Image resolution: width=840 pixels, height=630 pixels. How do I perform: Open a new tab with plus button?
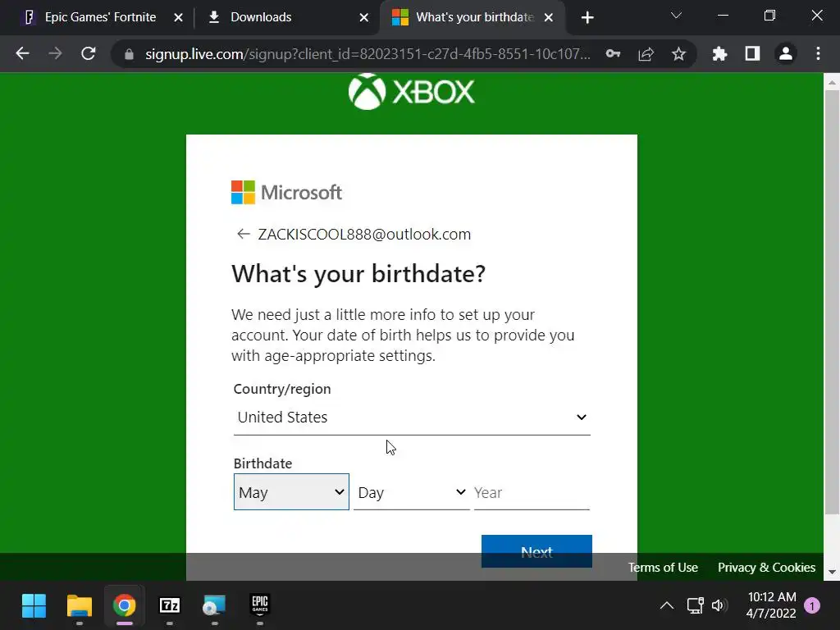(x=587, y=18)
